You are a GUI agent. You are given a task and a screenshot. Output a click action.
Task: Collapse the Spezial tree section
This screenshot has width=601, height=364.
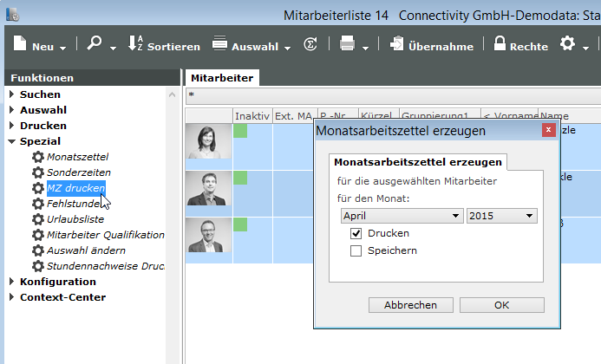pyautogui.click(x=12, y=141)
